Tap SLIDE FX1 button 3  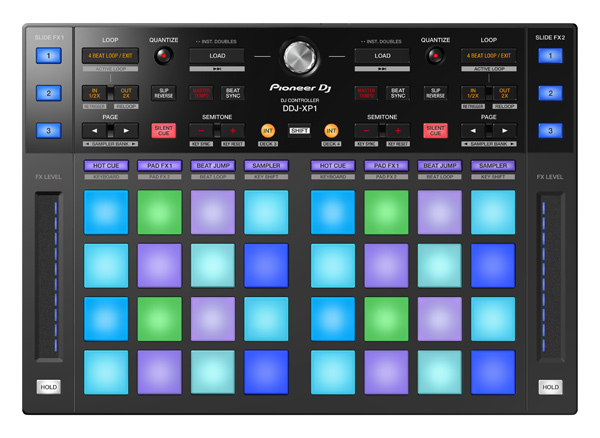click(x=49, y=130)
